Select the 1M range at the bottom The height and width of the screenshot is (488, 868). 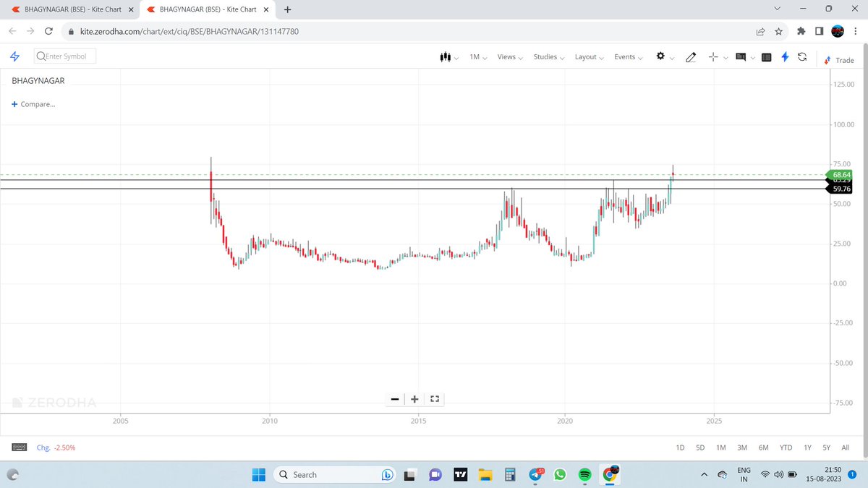(x=720, y=448)
